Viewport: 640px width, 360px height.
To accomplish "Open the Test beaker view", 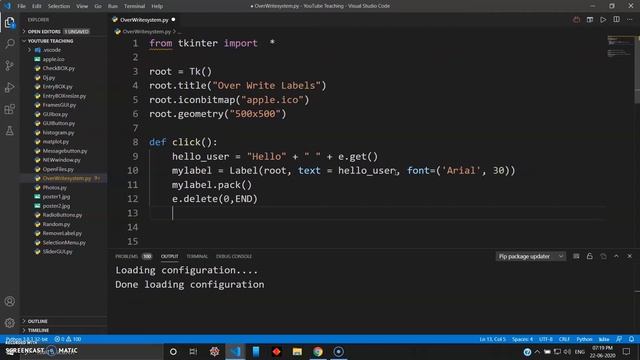I will coord(10,131).
